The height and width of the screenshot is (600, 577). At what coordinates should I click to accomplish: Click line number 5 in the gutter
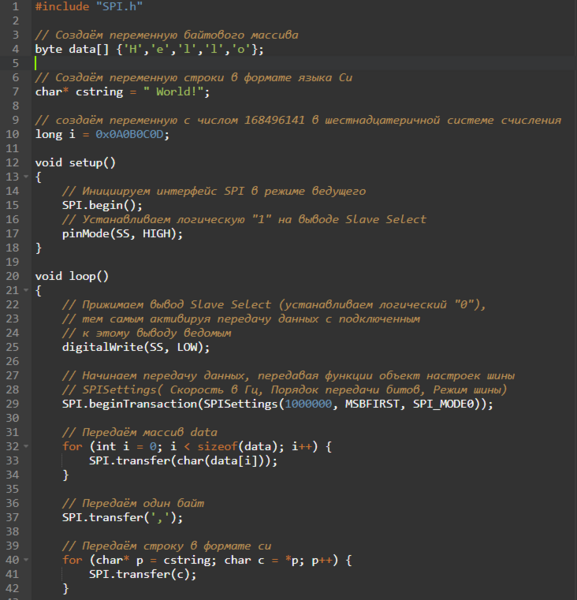point(15,63)
